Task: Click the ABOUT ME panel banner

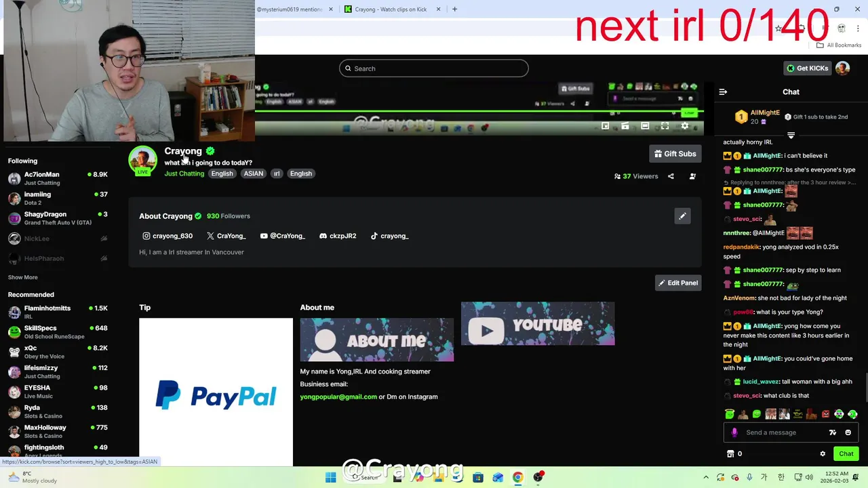Action: [x=376, y=340]
